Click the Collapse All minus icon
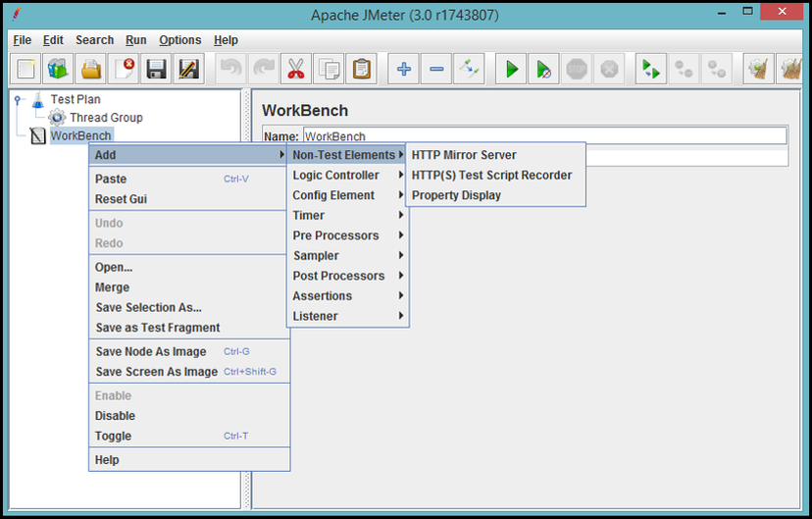 pos(436,69)
